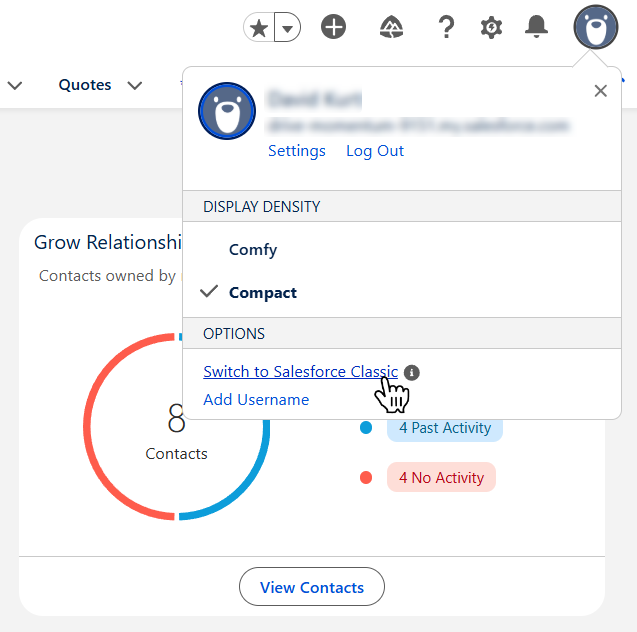Click Switch to Salesforce Classic
Screen dimensions: 637x632
coord(300,372)
